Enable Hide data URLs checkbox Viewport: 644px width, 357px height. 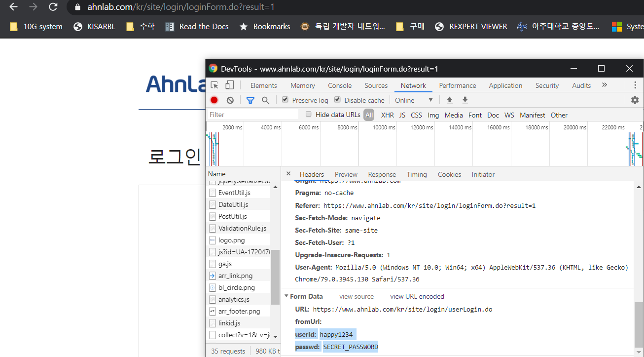[309, 115]
